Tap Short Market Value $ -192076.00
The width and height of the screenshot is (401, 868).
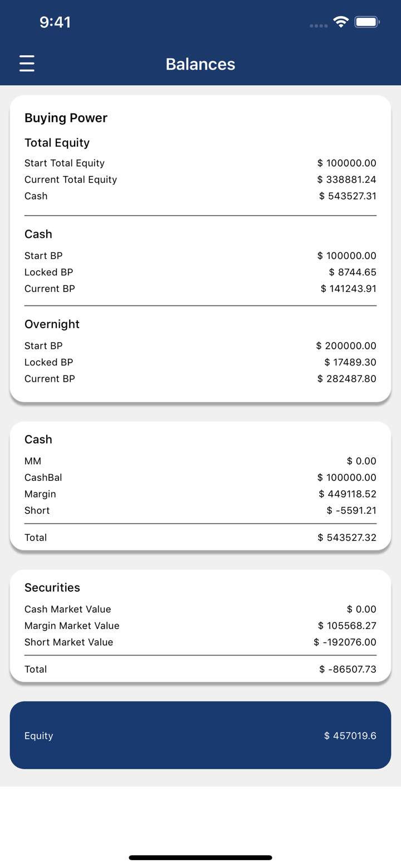[x=345, y=642]
